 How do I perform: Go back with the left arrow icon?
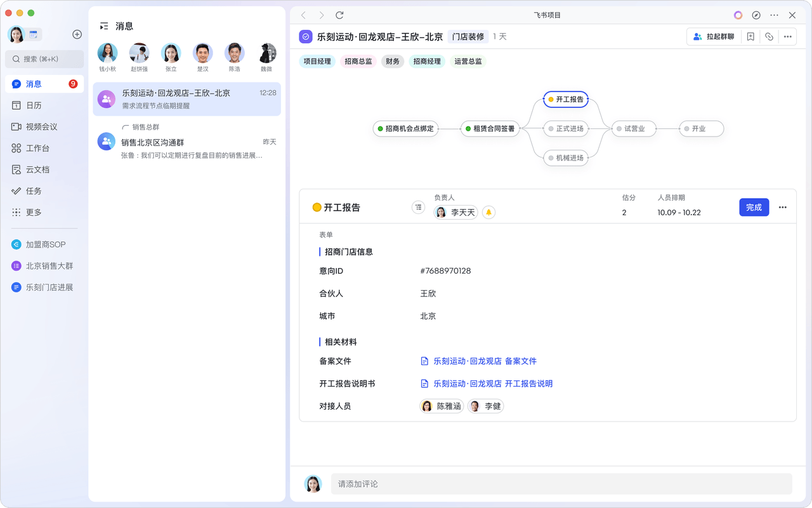303,15
